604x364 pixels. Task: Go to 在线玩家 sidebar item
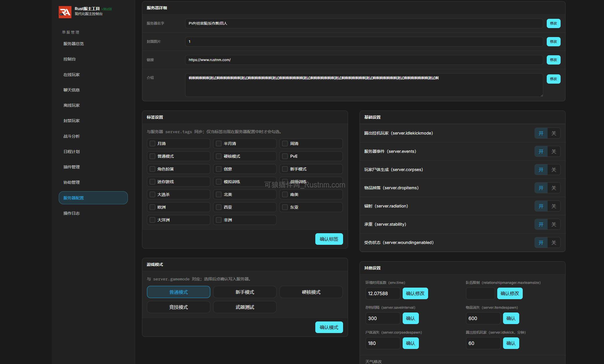point(93,75)
